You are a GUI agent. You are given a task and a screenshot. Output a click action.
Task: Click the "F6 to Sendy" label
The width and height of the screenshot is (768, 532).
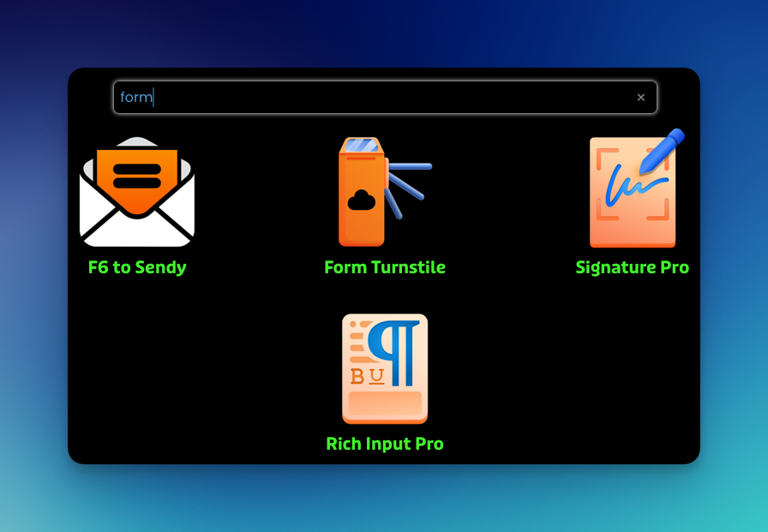[137, 267]
